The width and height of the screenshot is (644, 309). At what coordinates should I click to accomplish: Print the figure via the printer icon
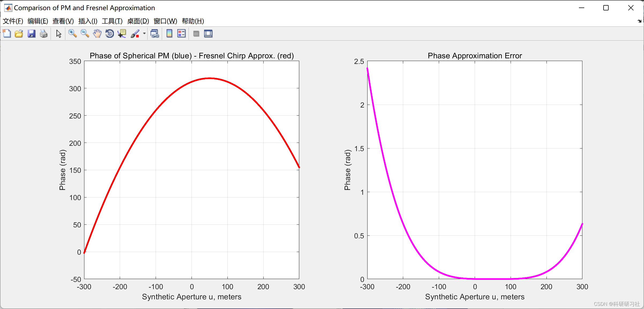point(43,34)
